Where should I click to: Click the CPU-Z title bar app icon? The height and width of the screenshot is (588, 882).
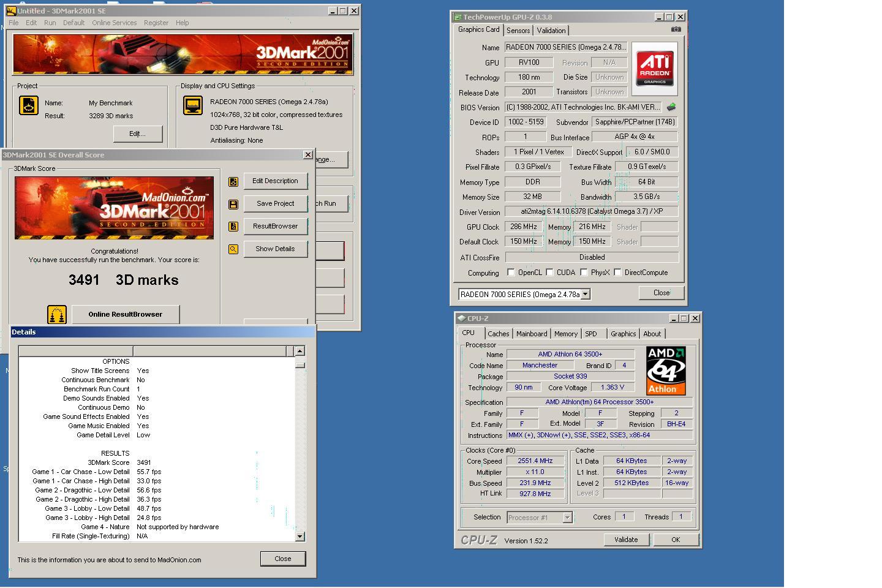coord(462,318)
